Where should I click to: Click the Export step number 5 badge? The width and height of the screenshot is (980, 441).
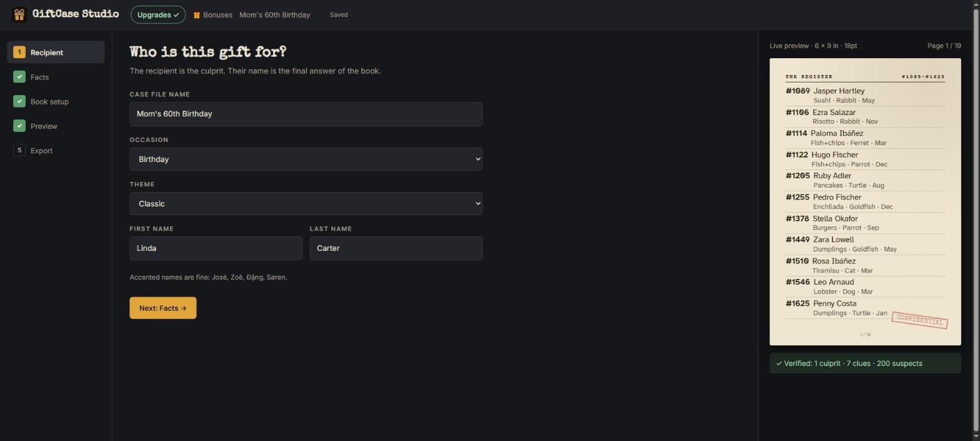point(19,150)
